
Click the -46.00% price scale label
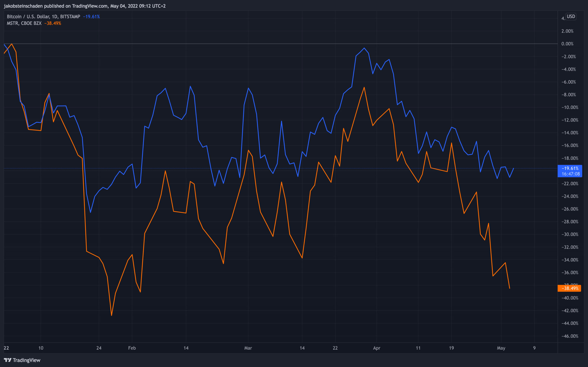click(x=570, y=336)
